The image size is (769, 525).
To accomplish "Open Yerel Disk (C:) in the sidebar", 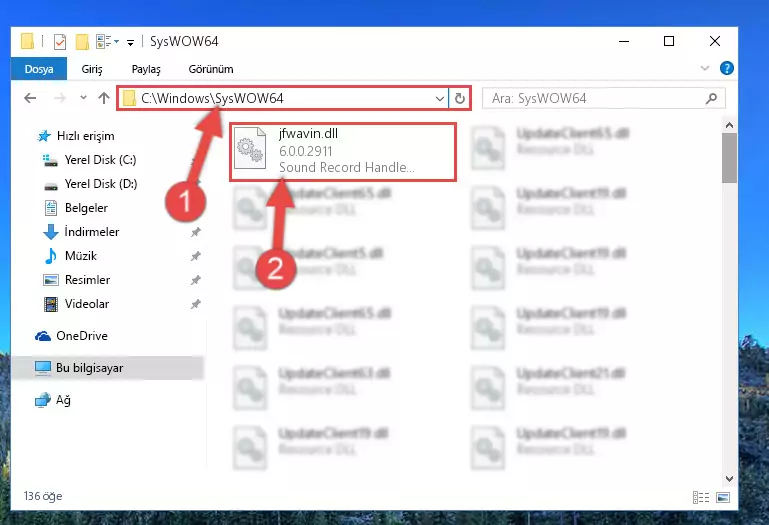I will pos(100,160).
